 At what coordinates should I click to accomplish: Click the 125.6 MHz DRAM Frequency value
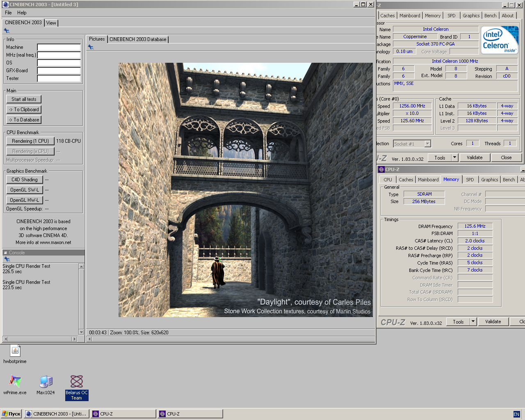(x=475, y=226)
